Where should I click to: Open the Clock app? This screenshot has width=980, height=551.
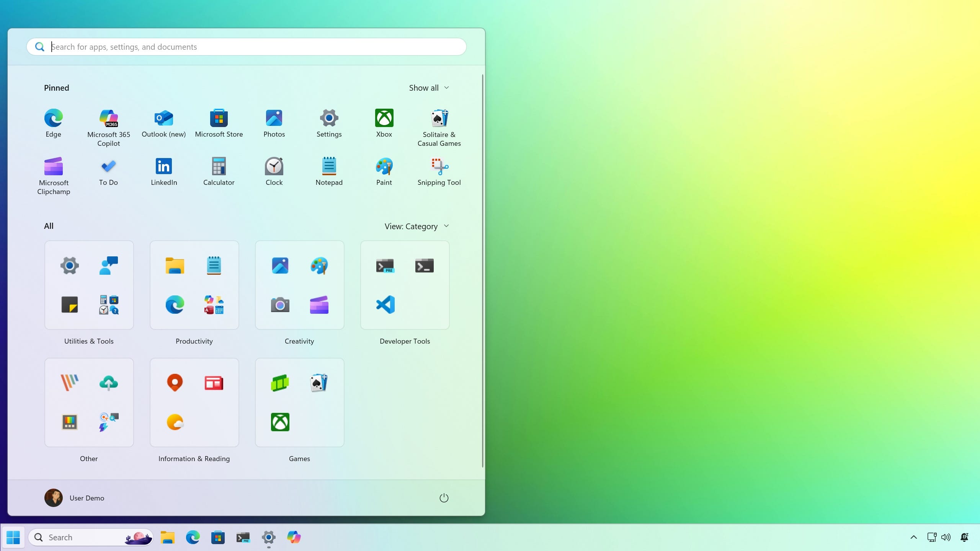pyautogui.click(x=274, y=167)
